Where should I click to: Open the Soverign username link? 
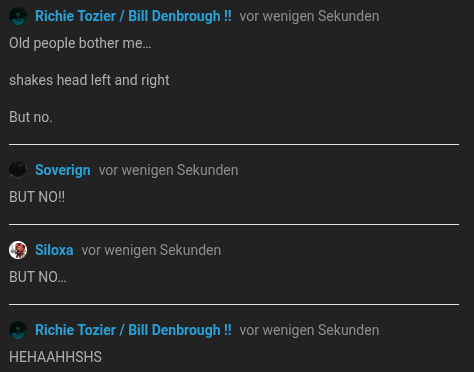click(x=63, y=170)
